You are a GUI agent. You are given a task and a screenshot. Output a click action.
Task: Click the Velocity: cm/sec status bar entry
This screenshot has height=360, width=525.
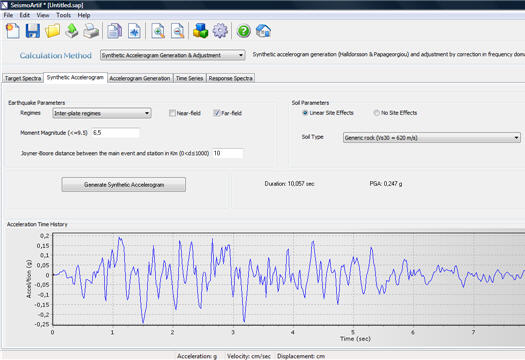[x=249, y=356]
